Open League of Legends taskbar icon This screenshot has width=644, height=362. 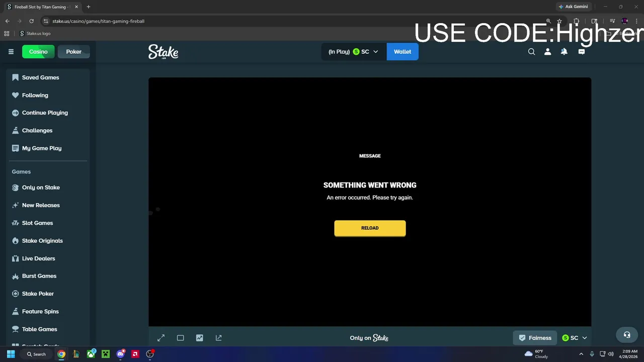click(x=76, y=354)
